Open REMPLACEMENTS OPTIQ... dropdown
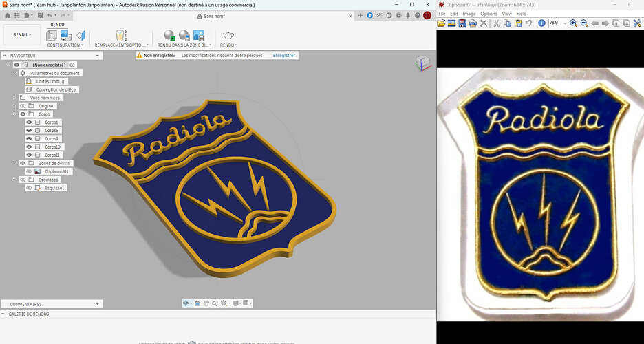Viewport: 644px width, 344px height. [122, 45]
